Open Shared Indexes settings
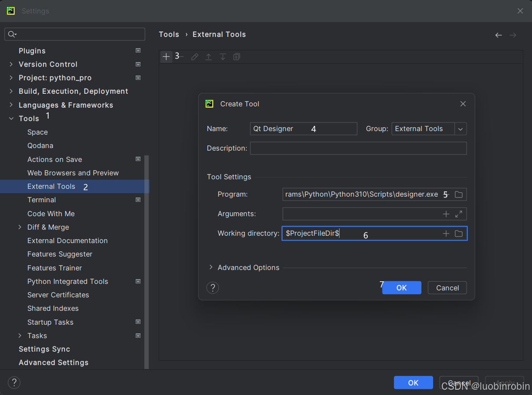 (x=53, y=308)
